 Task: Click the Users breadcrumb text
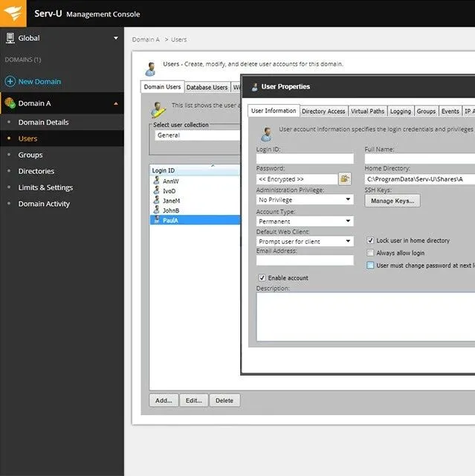[x=178, y=39]
